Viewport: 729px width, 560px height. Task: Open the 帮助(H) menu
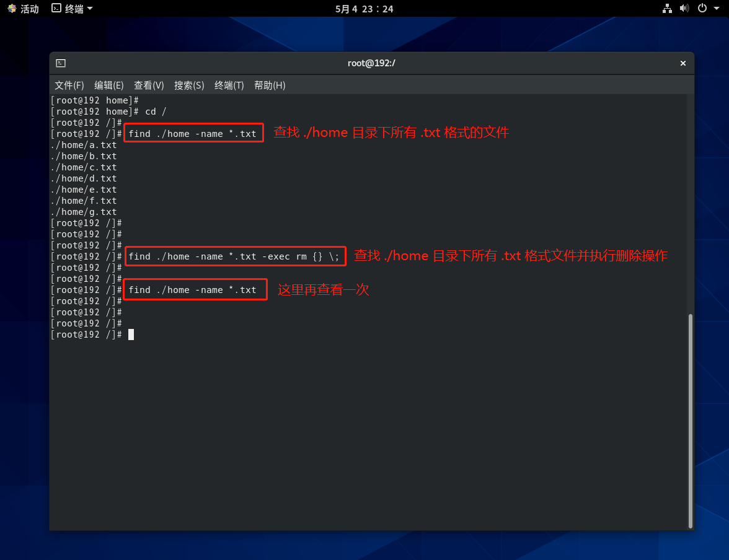270,85
